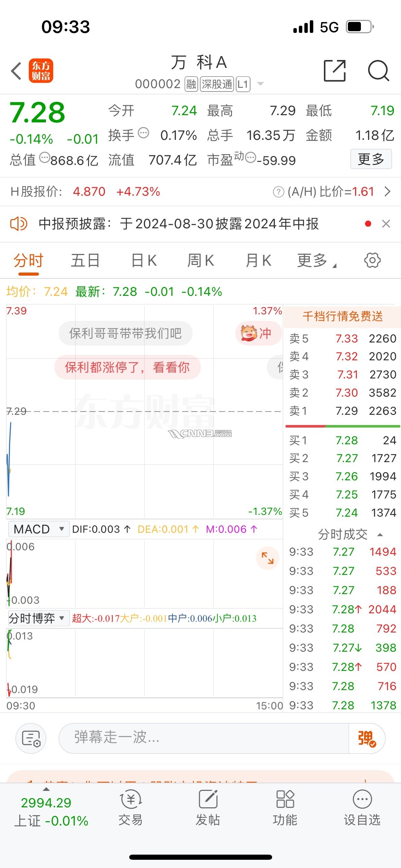Open the 中报预披露 announcement text
This screenshot has width=401, height=868.
(x=179, y=224)
